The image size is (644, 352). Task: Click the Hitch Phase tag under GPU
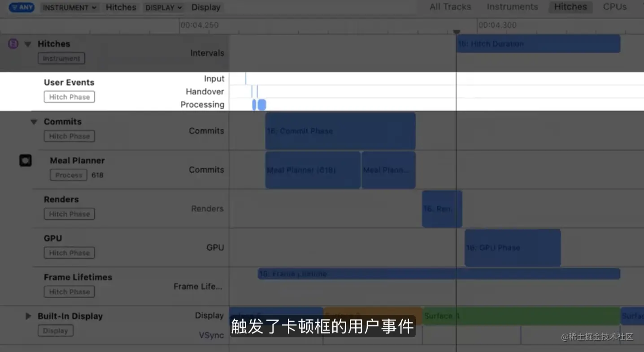70,253
